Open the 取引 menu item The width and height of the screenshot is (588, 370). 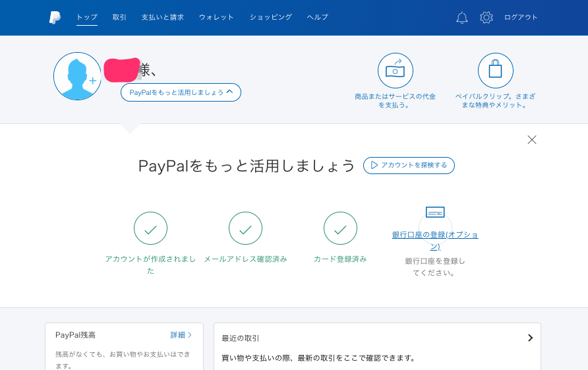[x=119, y=17]
